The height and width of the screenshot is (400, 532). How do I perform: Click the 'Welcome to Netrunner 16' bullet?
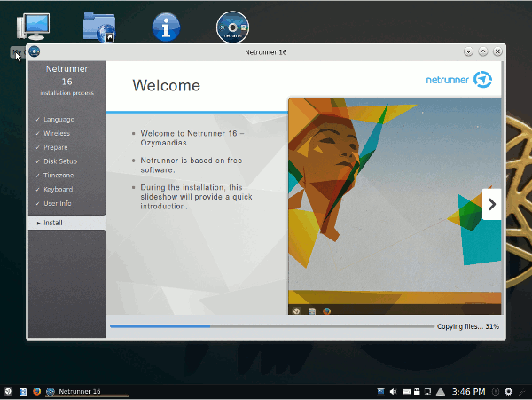(192, 138)
